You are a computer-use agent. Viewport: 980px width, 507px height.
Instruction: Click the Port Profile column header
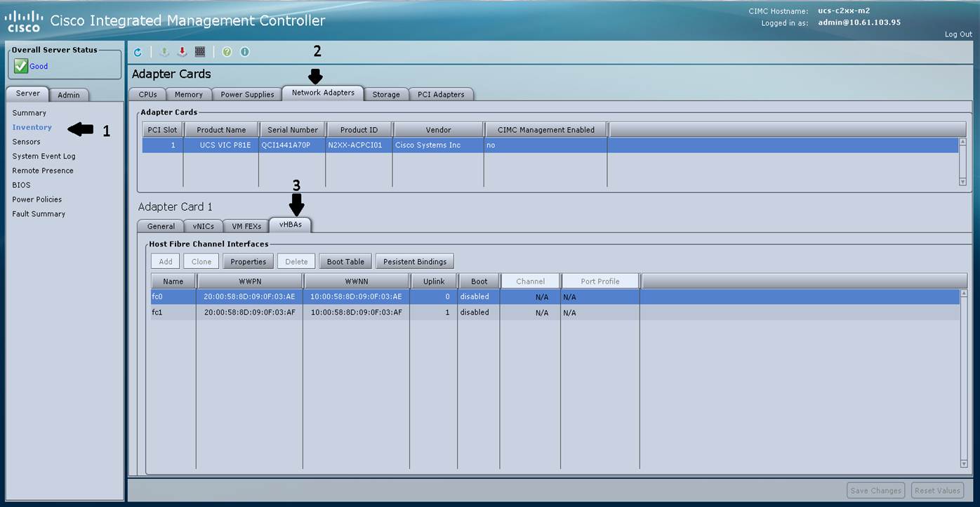(600, 281)
